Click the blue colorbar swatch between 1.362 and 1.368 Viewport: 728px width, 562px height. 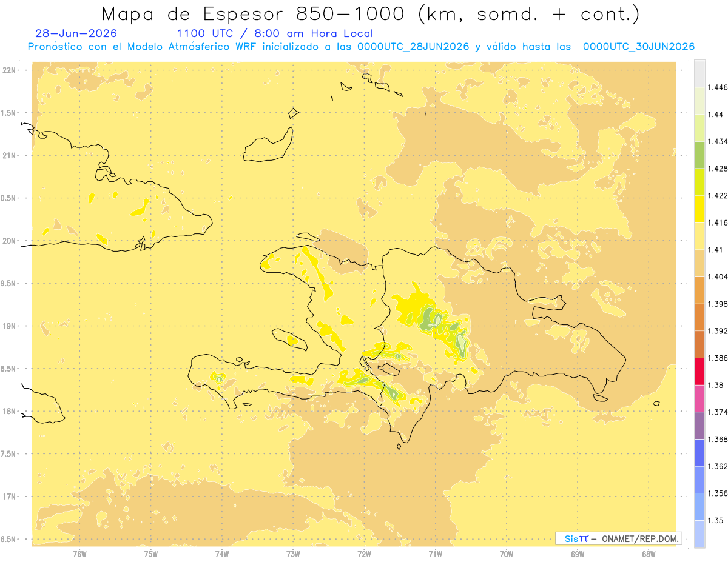(x=699, y=453)
